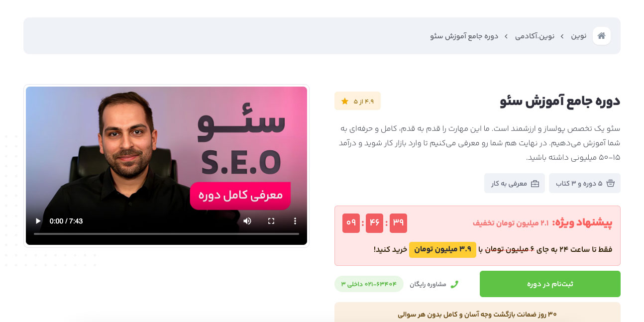Open the video's three-dot options menu
The width and height of the screenshot is (644, 322).
295,221
